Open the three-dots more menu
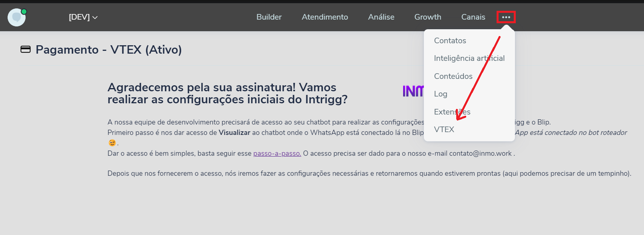 click(x=506, y=17)
